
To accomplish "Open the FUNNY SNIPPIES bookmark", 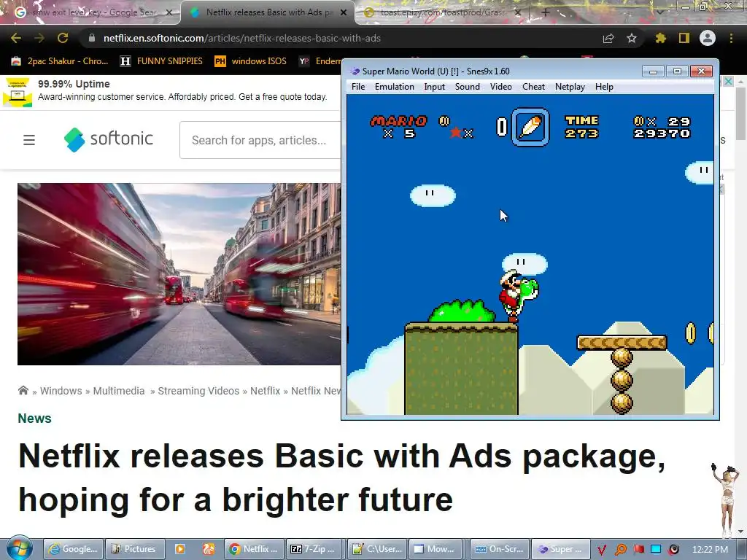I will pos(161,61).
